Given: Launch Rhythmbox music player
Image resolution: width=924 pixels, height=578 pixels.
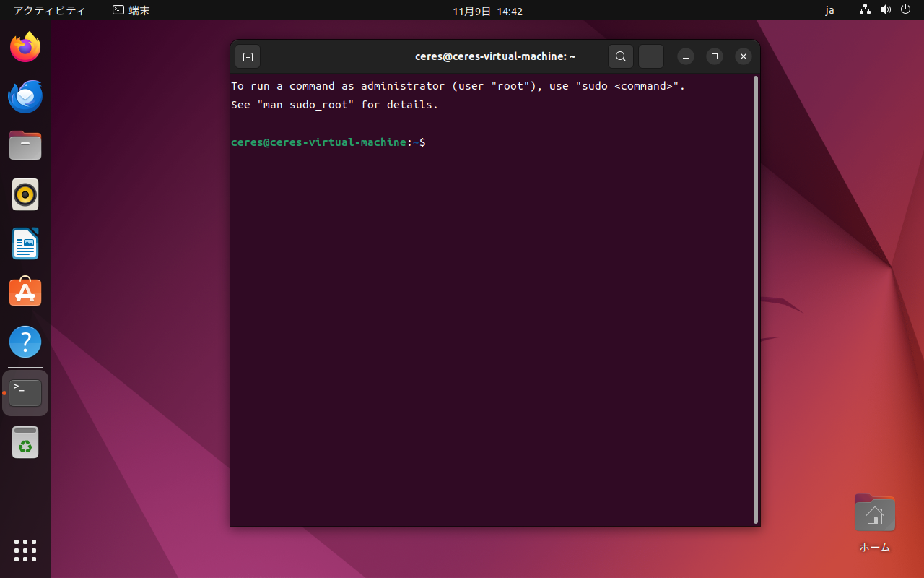Looking at the screenshot, I should (x=25, y=194).
